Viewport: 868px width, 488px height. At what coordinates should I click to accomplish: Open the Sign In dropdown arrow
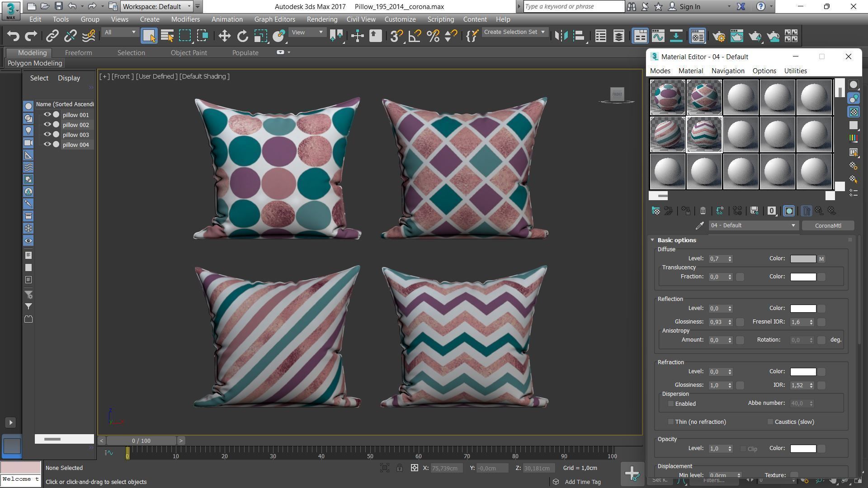729,7
